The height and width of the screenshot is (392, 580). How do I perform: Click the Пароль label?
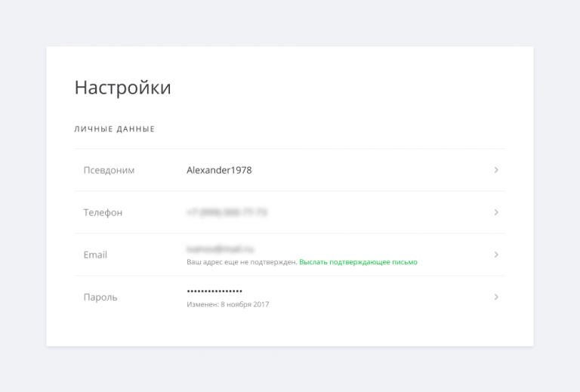coord(100,297)
